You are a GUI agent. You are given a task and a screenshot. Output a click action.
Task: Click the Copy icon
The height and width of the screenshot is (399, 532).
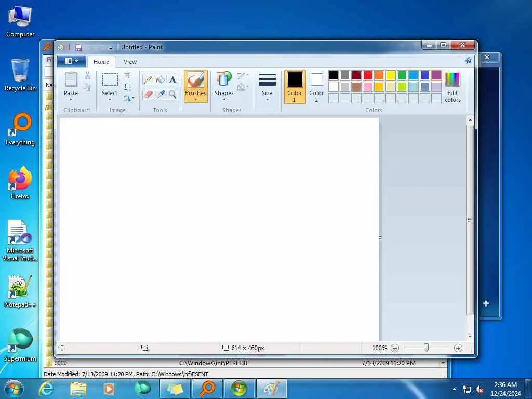87,87
